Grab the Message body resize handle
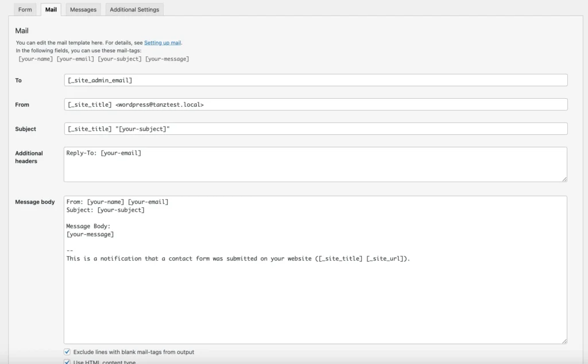588x364 pixels. tap(564, 341)
